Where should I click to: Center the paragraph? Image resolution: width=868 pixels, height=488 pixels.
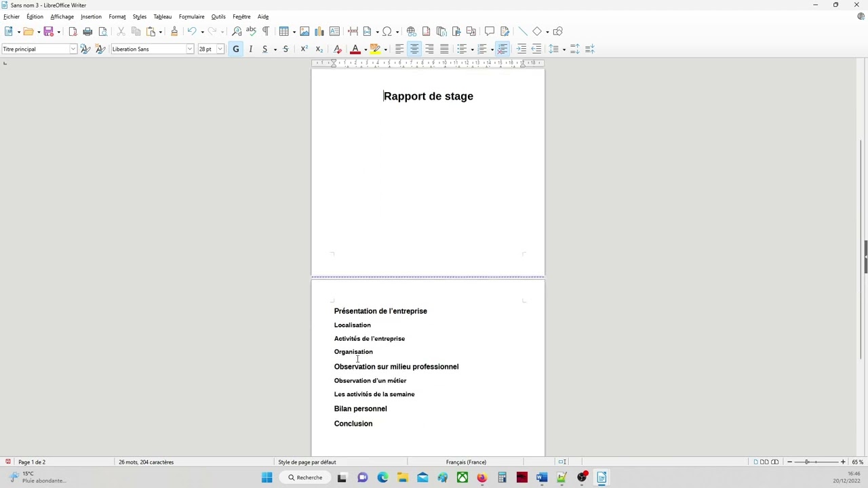tap(414, 49)
